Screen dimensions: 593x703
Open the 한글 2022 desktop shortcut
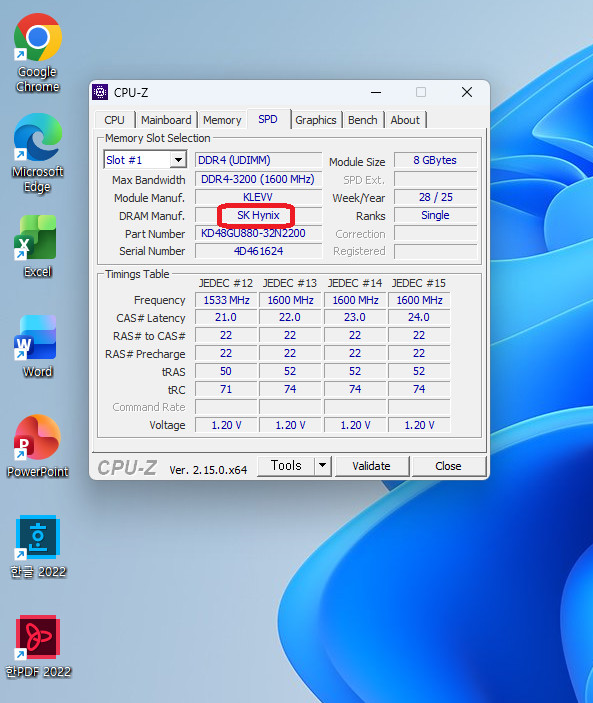[38, 547]
